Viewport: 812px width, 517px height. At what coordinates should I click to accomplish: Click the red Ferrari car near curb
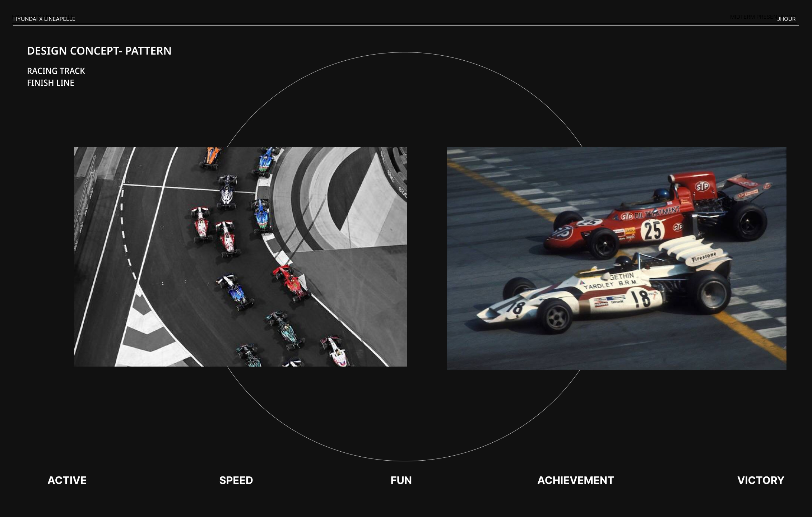(292, 283)
